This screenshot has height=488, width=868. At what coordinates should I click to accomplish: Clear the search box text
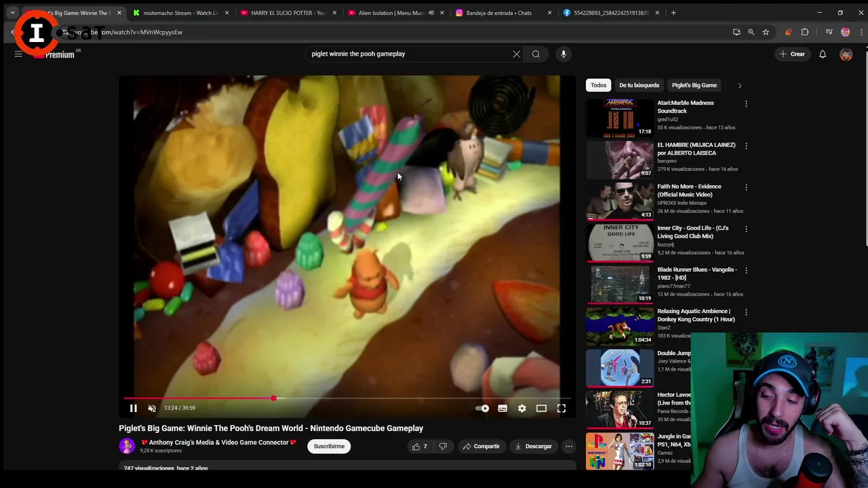(517, 54)
